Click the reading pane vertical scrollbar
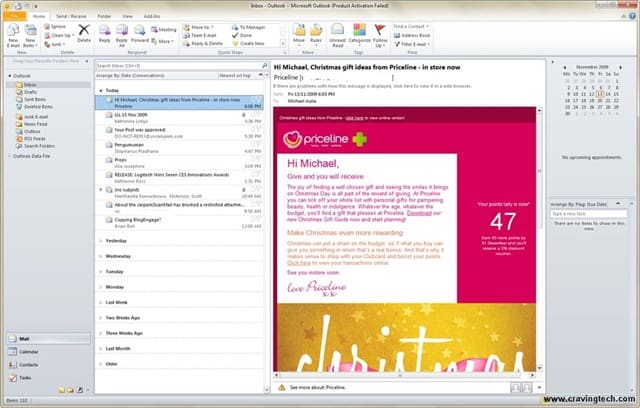The image size is (640, 408). coord(540,239)
